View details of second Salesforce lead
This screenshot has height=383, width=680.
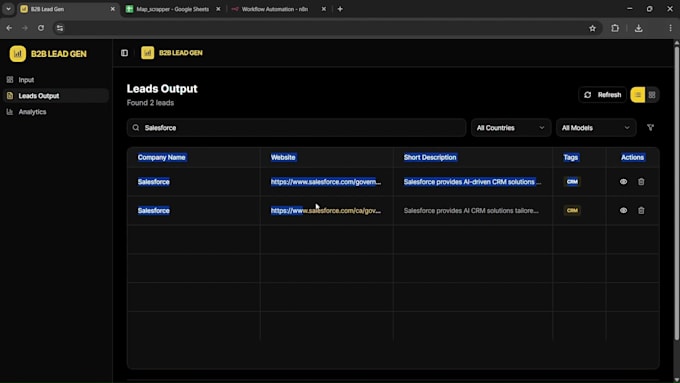pyautogui.click(x=623, y=210)
